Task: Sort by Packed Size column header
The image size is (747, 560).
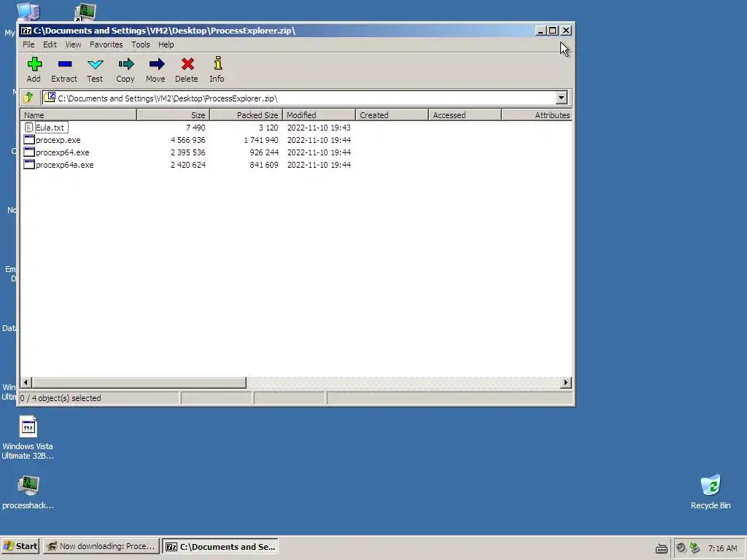Action: [x=247, y=114]
